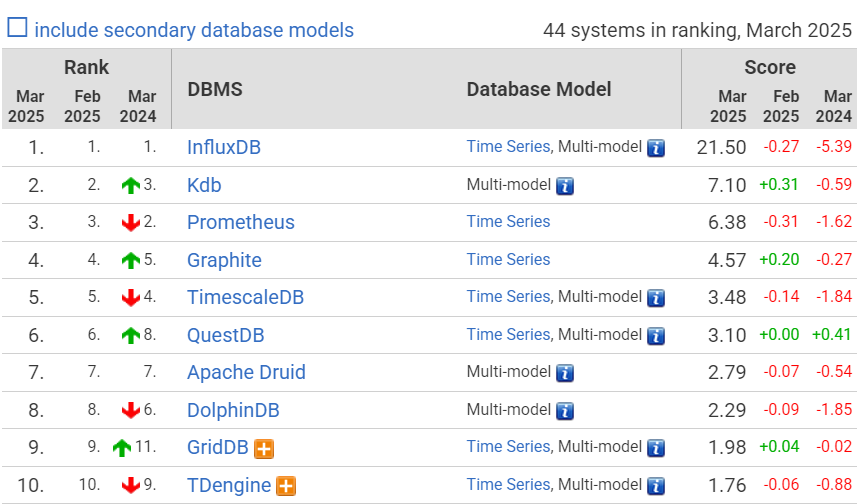Click Time Series link in InfluxDB row

(x=508, y=146)
